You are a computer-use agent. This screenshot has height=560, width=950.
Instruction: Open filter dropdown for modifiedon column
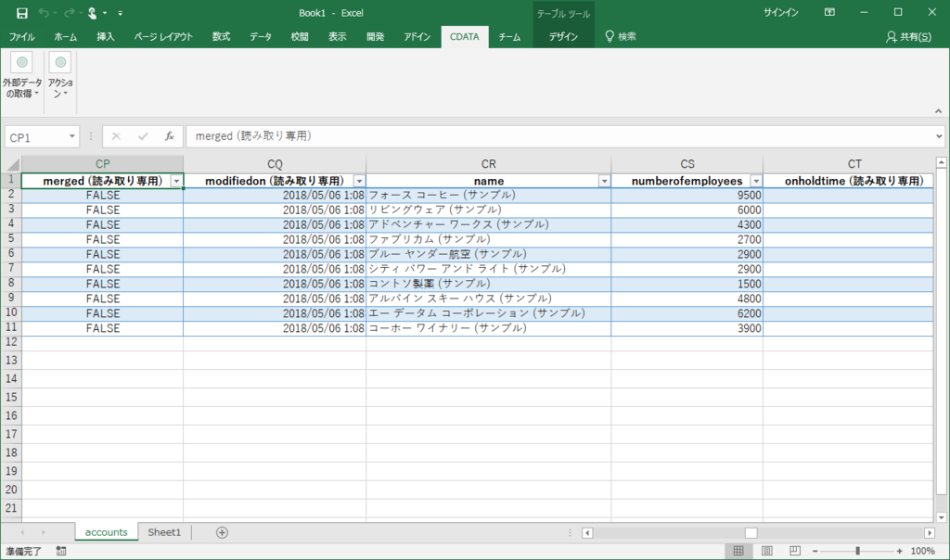359,181
